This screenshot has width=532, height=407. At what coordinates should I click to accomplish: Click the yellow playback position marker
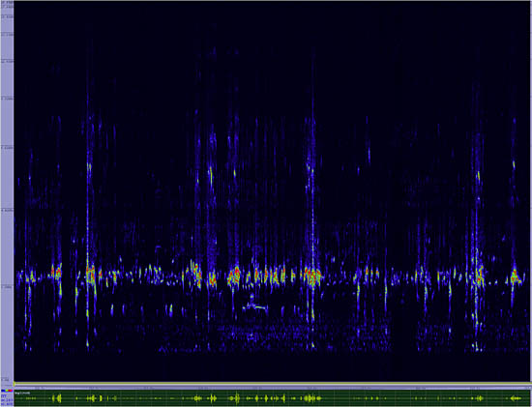click(x=15, y=384)
